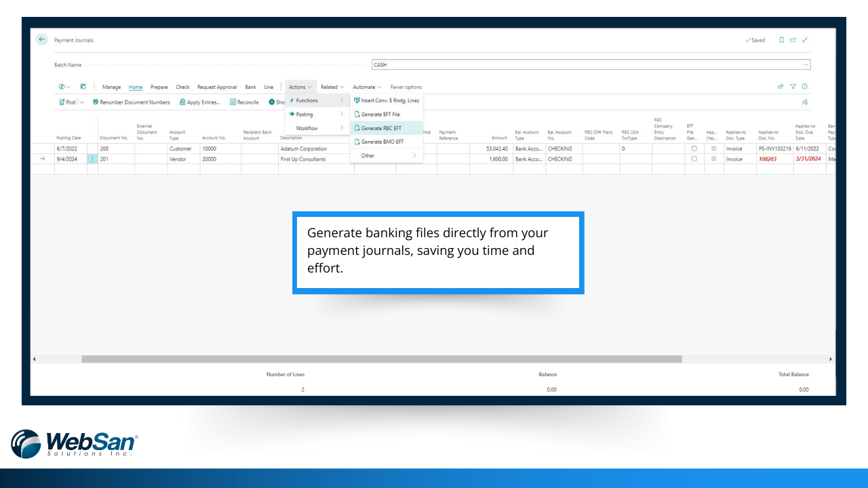Select Account Type Customer cell
Screen dimensions: 868x488
click(x=183, y=148)
